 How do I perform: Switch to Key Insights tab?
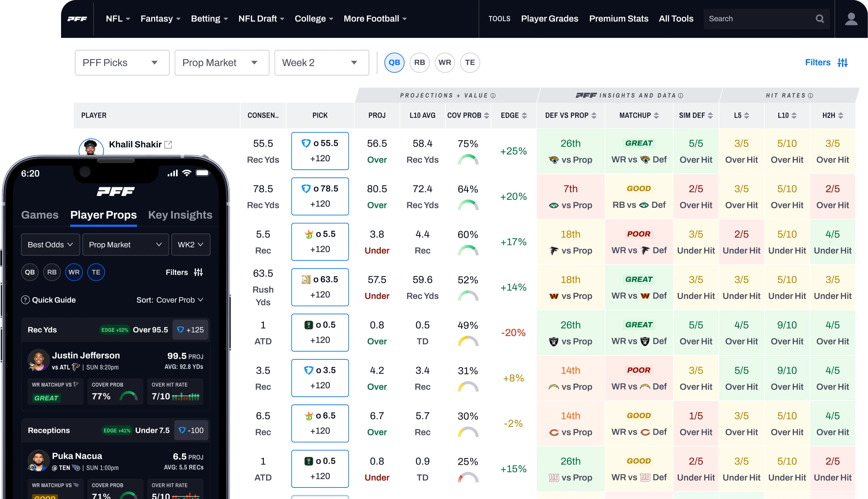(180, 215)
